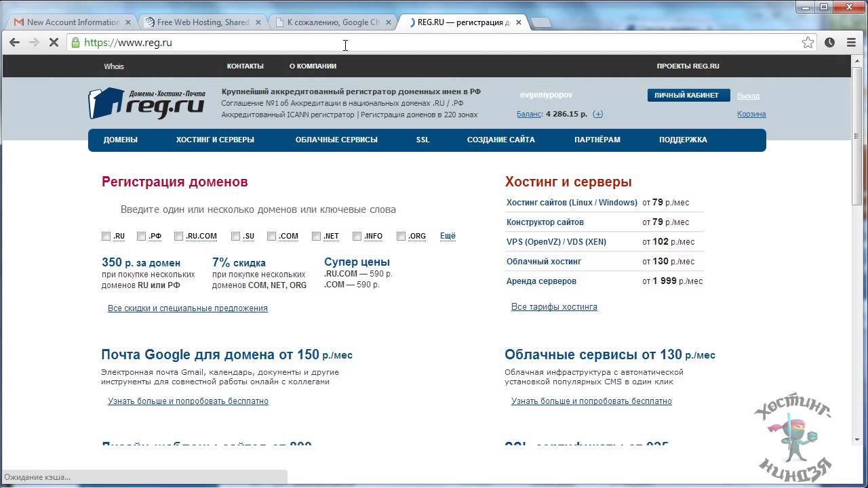Tick the .COM domain checkbox
The height and width of the screenshot is (488, 868).
click(271, 236)
